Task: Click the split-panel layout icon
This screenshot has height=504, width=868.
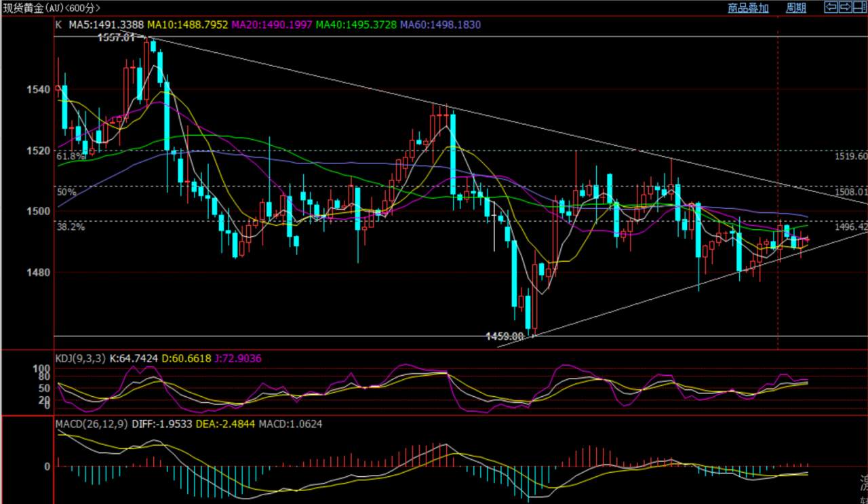Action: [860, 7]
